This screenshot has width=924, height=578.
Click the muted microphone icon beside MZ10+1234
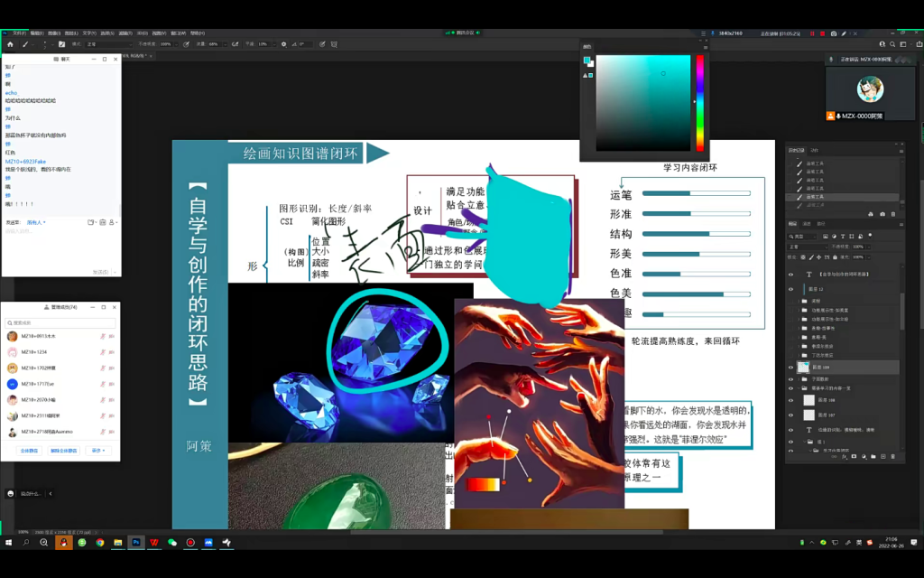102,352
